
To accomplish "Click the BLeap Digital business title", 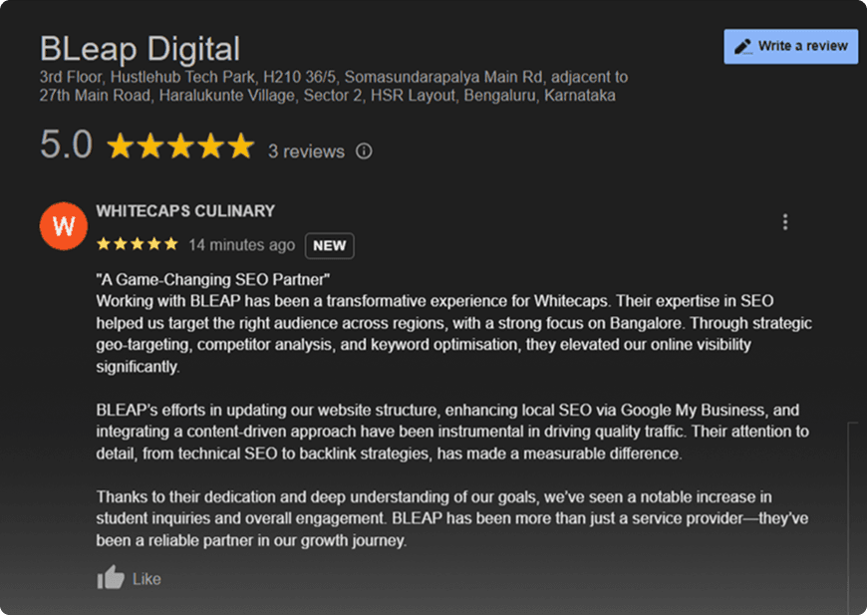I will pos(140,49).
